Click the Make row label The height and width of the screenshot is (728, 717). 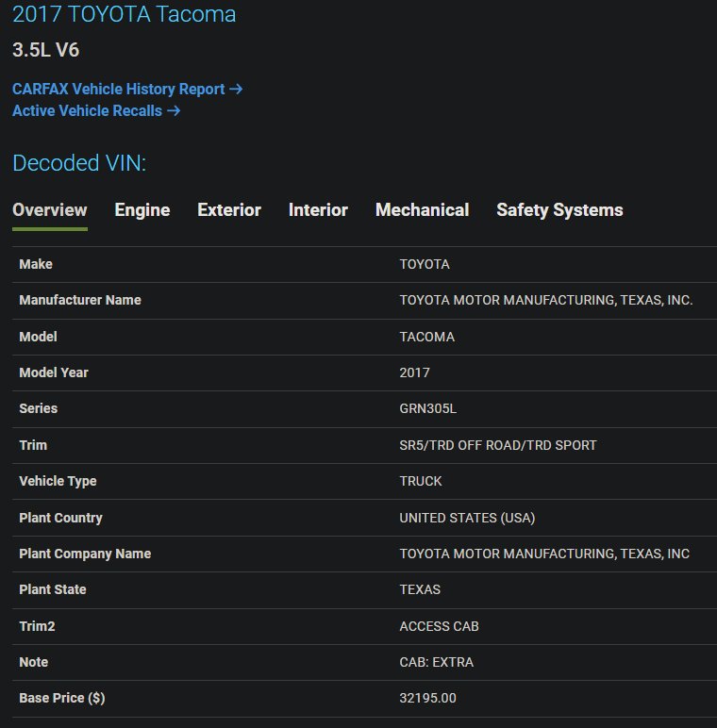click(36, 264)
